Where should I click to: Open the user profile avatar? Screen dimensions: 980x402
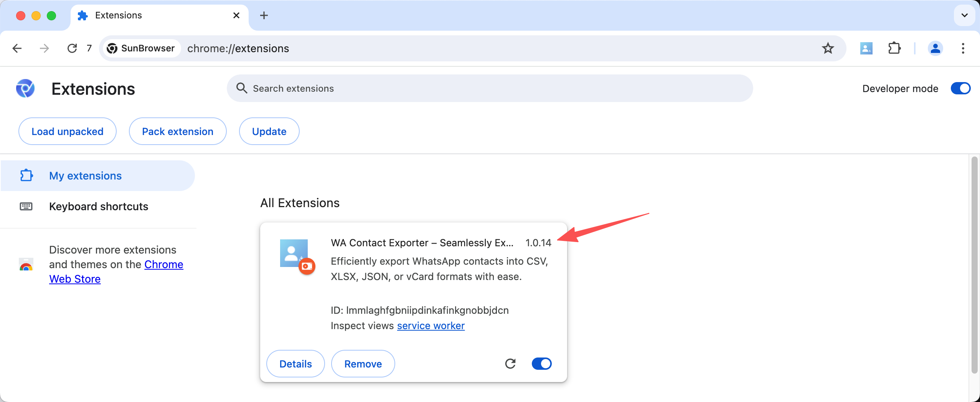click(x=935, y=48)
